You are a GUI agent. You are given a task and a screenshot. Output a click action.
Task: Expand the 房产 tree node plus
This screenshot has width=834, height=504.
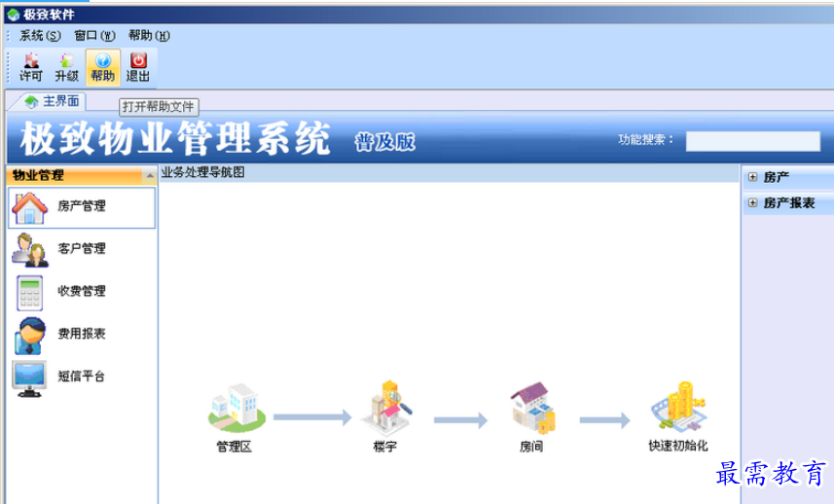pyautogui.click(x=752, y=177)
